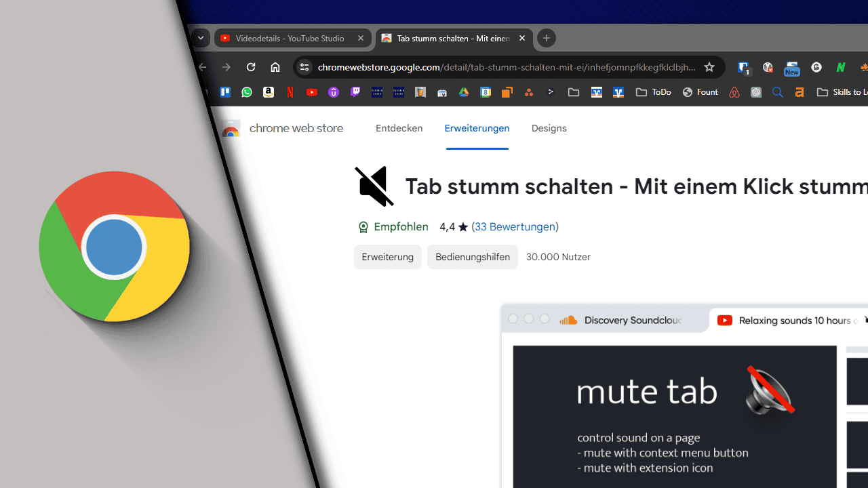The height and width of the screenshot is (488, 868).
Task: Open the Fount bookmark
Action: click(700, 92)
